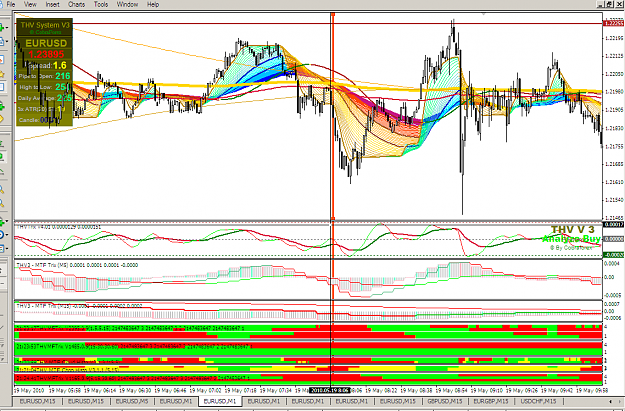Click the THV System V3 title

[45, 25]
